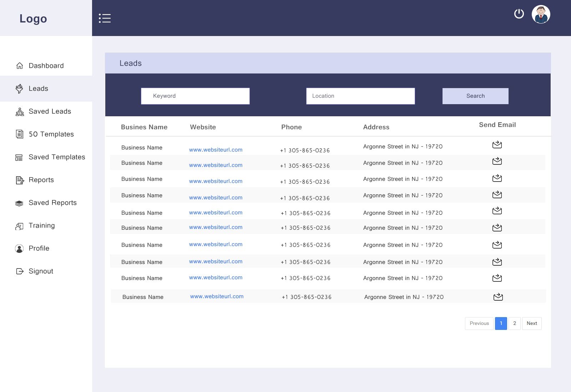The height and width of the screenshot is (392, 571).
Task: Click the Search button
Action: (x=475, y=96)
